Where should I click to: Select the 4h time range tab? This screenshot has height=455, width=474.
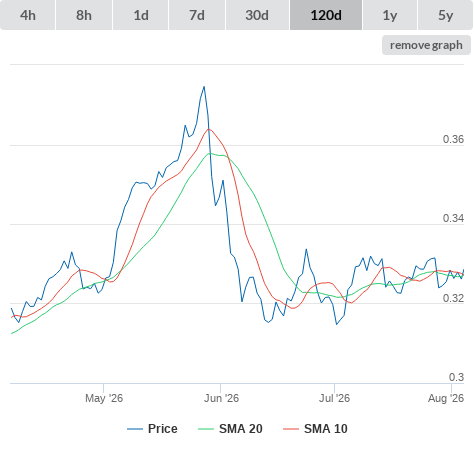tap(28, 15)
